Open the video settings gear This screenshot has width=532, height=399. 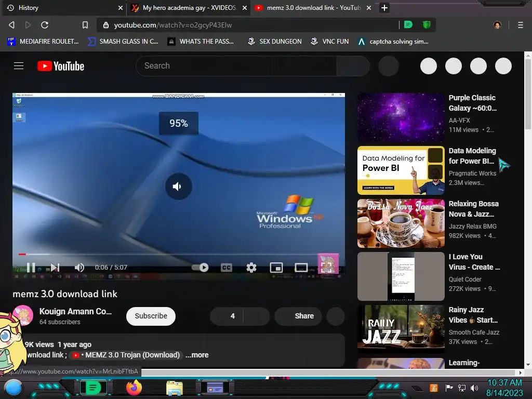[251, 268]
